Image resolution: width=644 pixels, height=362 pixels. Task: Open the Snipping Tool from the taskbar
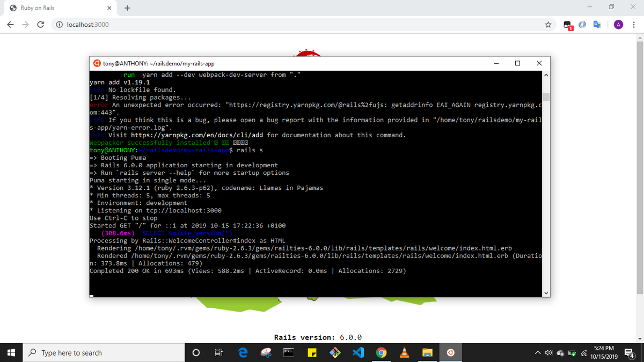coord(266,352)
